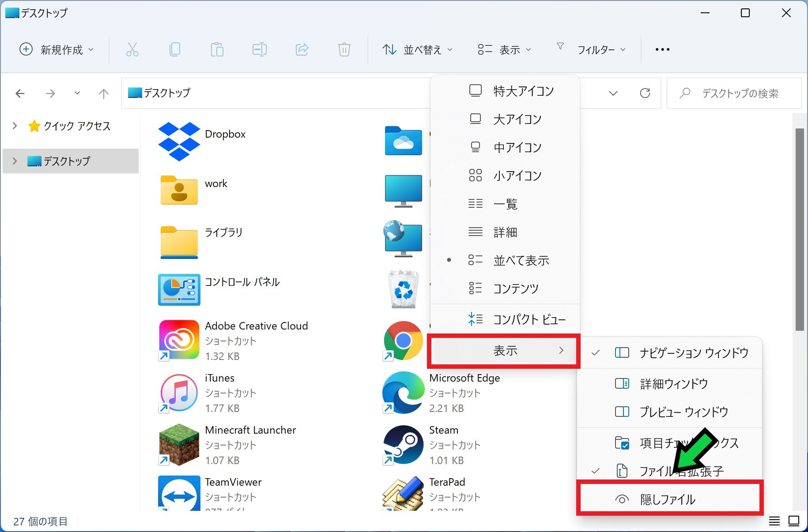The height and width of the screenshot is (532, 808).
Task: Open address bar history dropdown
Action: (613, 93)
